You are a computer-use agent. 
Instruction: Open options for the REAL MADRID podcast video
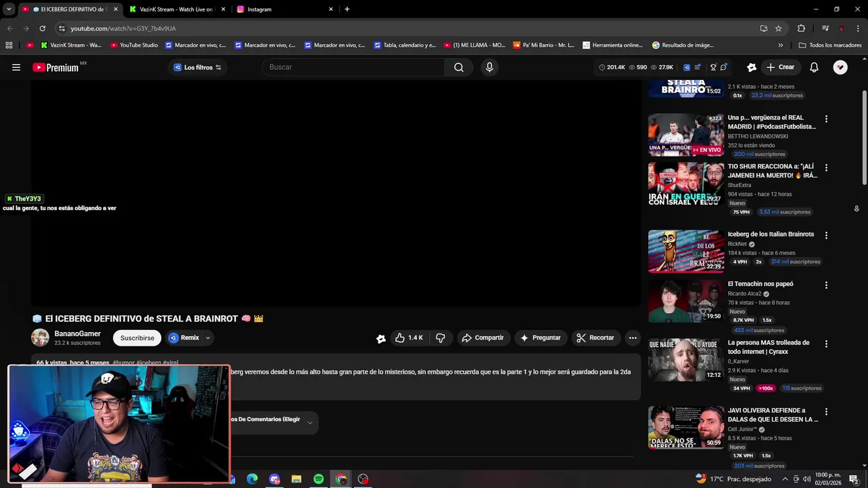[826, 119]
